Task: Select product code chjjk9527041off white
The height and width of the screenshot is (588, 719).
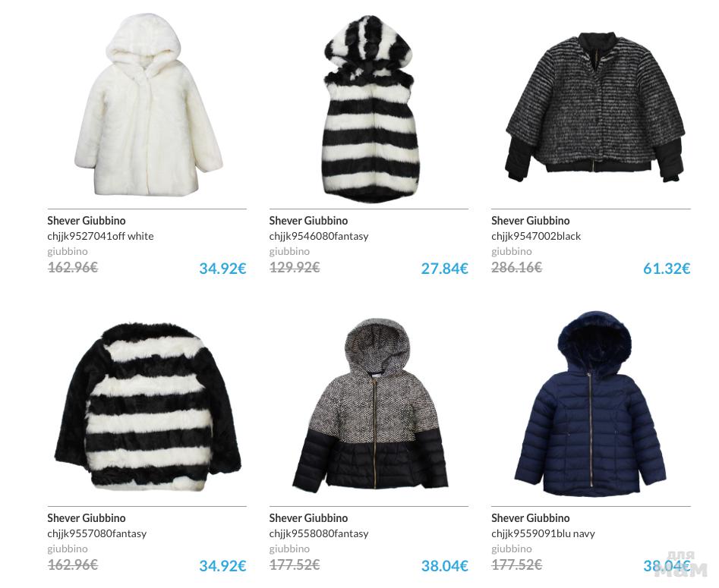Action: coord(100,236)
